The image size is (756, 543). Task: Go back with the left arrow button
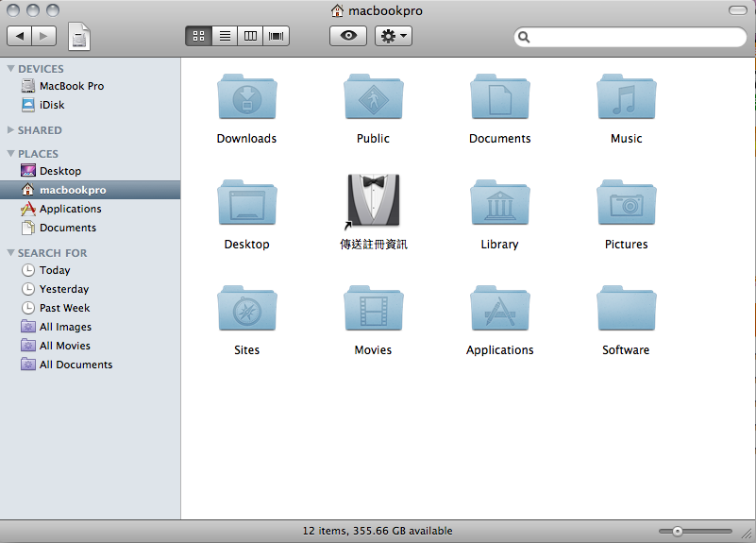point(20,36)
